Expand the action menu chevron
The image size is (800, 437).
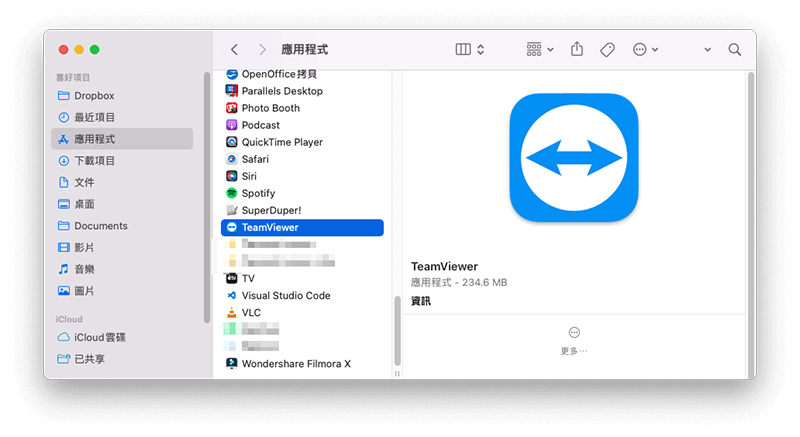coord(655,50)
